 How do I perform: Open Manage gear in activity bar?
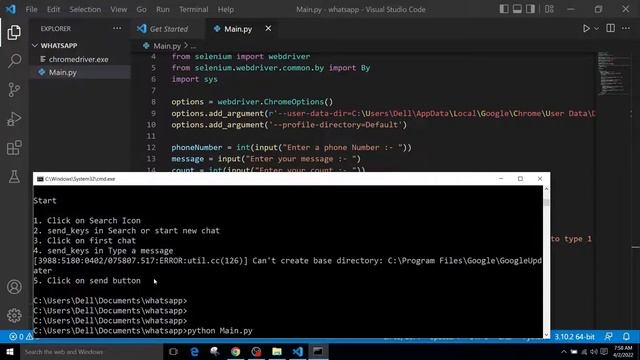click(14, 315)
